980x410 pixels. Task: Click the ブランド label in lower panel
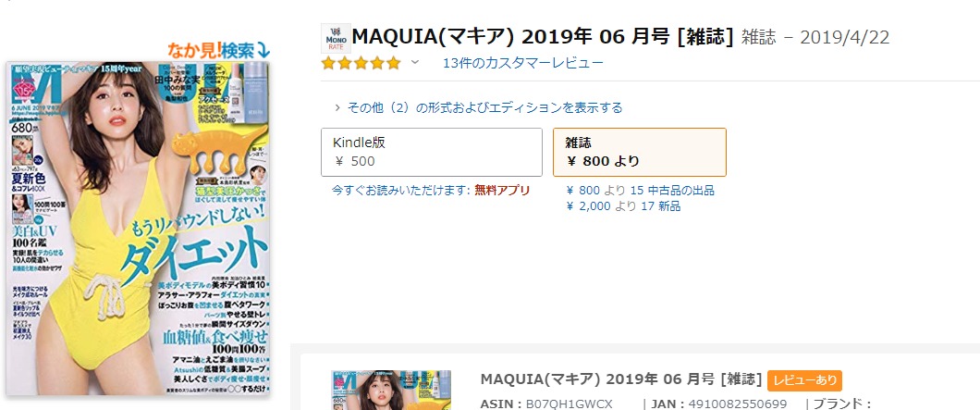[842, 404]
